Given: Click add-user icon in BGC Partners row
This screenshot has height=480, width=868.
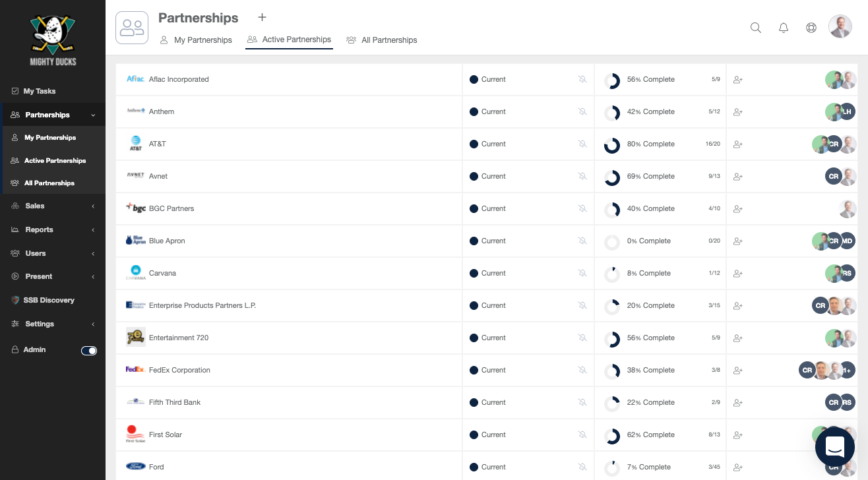Looking at the screenshot, I should pyautogui.click(x=738, y=208).
